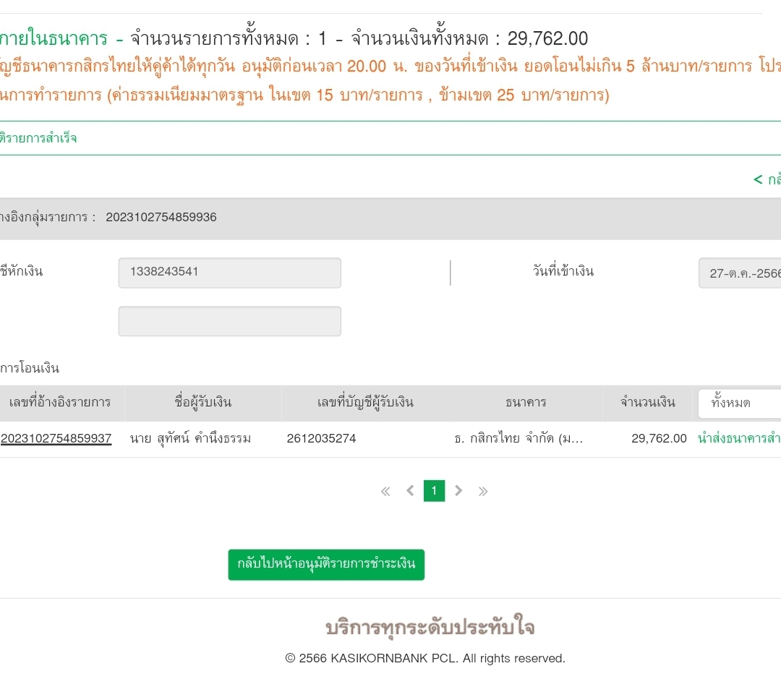The width and height of the screenshot is (781, 700).
Task: Click the ชื่อผู้รับเงิน column header
Action: click(x=203, y=403)
